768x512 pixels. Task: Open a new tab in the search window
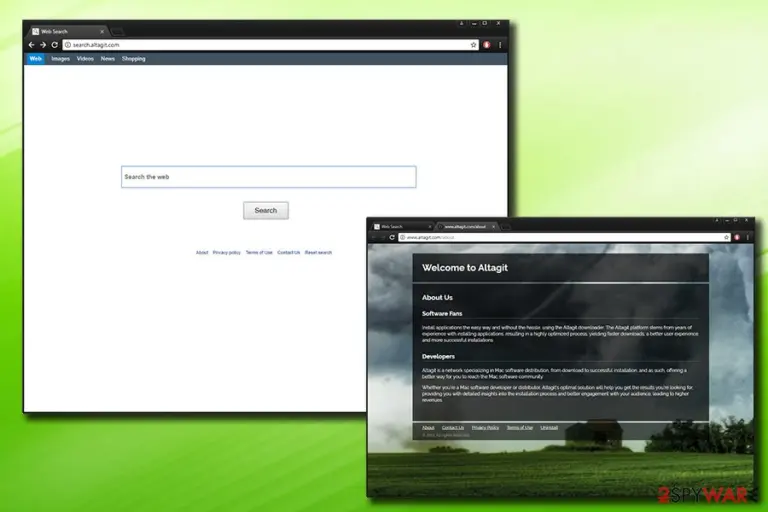tap(117, 32)
